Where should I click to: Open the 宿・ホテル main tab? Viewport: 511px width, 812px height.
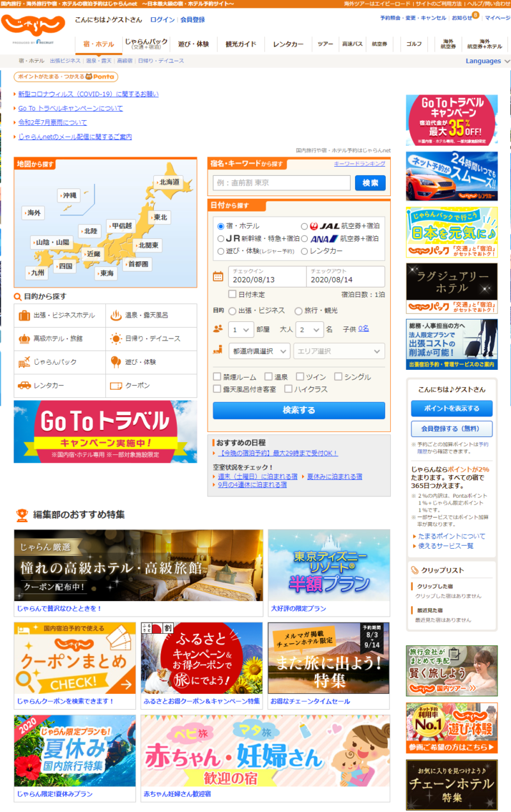[99, 44]
